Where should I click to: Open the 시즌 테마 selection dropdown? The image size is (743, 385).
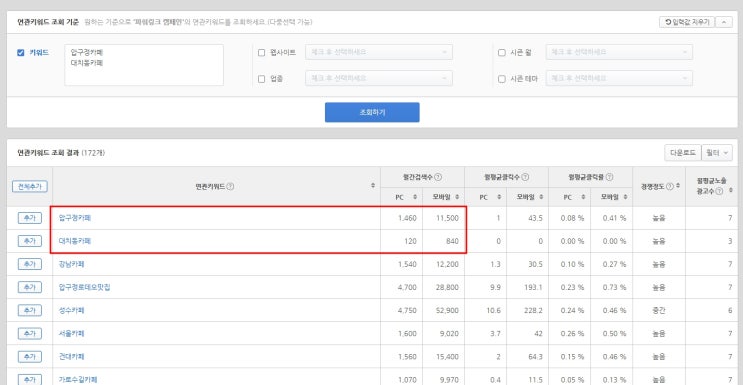coord(619,78)
